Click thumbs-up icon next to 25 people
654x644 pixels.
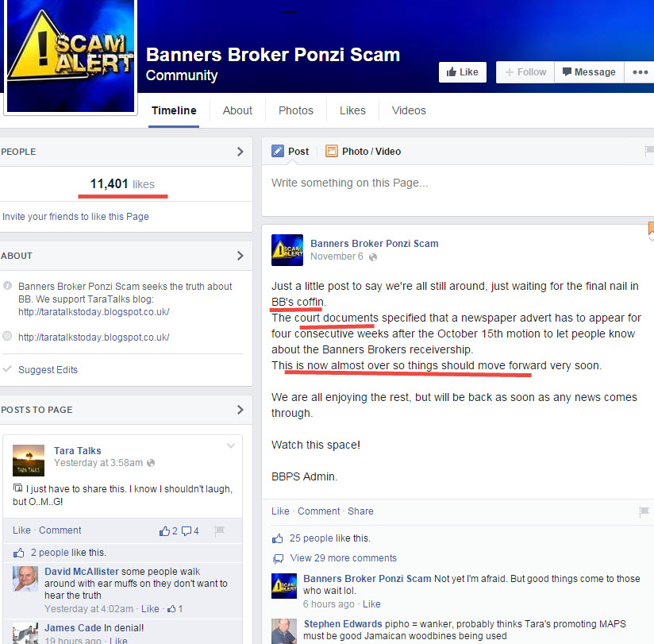coord(277,538)
